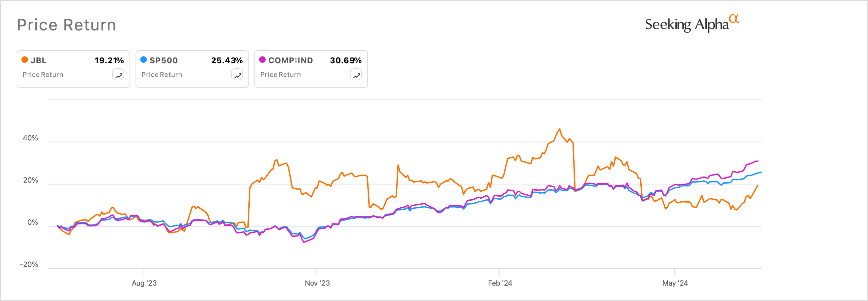Click the mini chart icon in the COMP:IND card
This screenshot has height=301, width=868.
[356, 75]
